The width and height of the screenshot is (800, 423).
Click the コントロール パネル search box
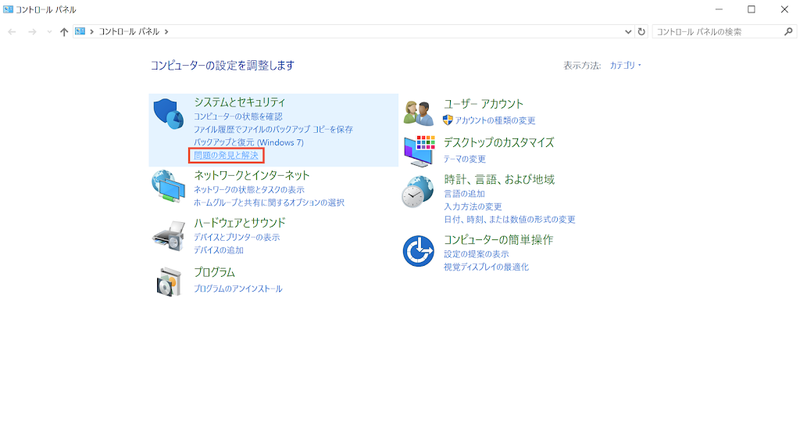(x=720, y=32)
